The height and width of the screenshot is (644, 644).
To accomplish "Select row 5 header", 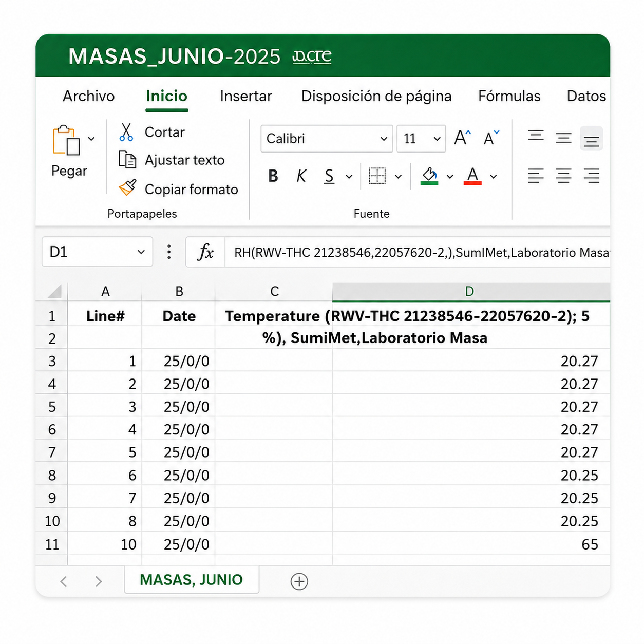I will [52, 407].
